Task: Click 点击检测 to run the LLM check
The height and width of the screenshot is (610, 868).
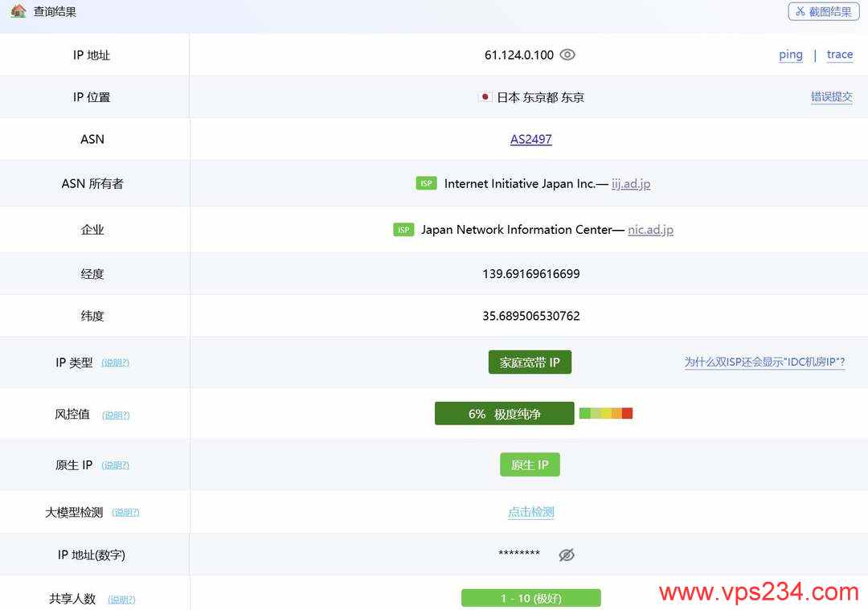Action: click(531, 512)
